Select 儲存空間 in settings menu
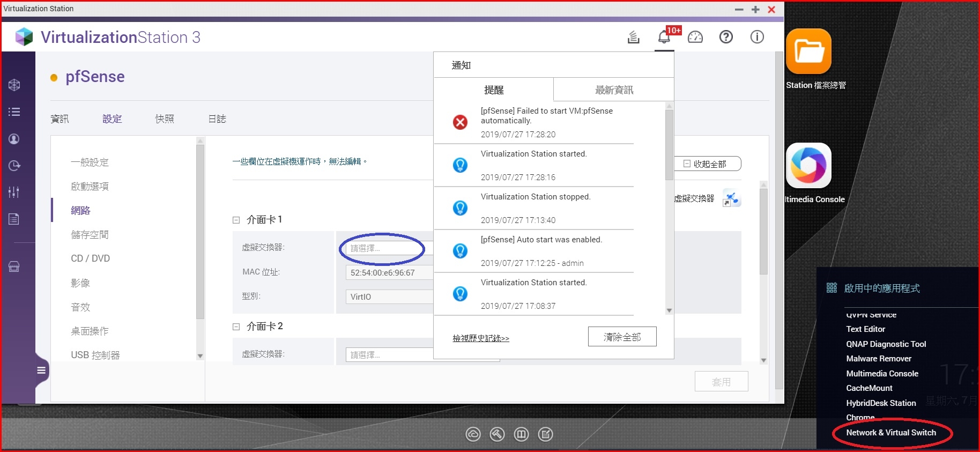Image resolution: width=980 pixels, height=452 pixels. click(90, 234)
